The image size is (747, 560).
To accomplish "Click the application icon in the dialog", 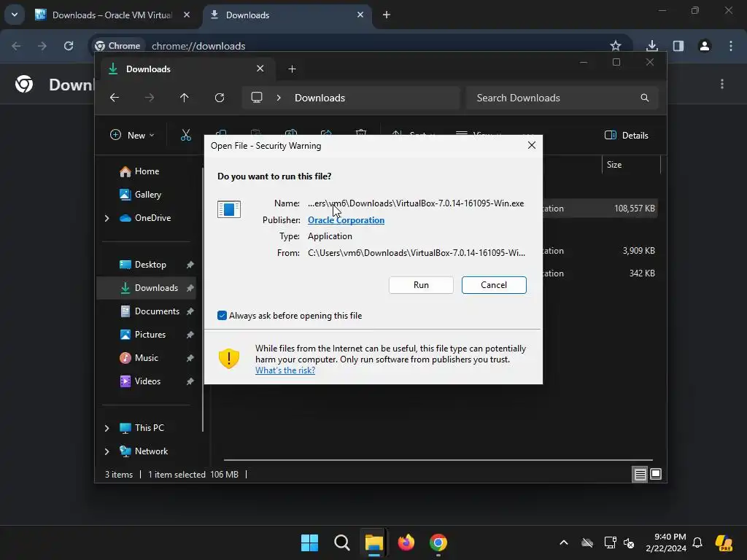I will [x=228, y=209].
